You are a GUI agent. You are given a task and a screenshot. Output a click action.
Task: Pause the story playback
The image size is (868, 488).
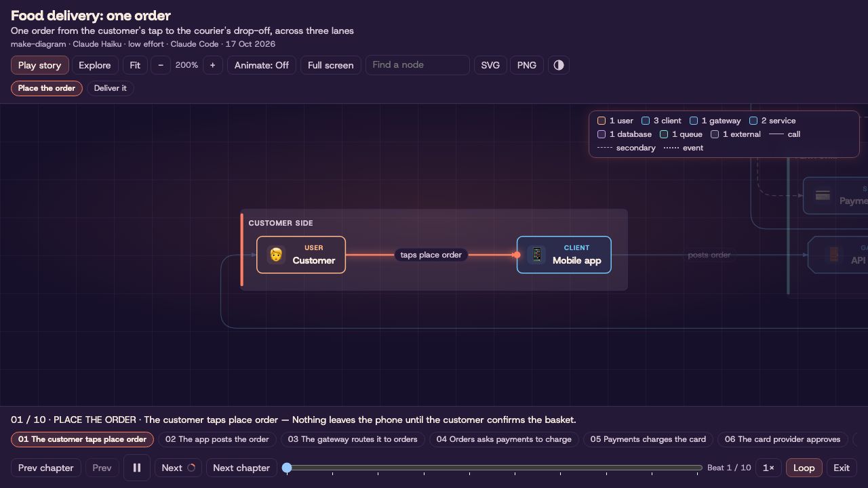pyautogui.click(x=137, y=468)
